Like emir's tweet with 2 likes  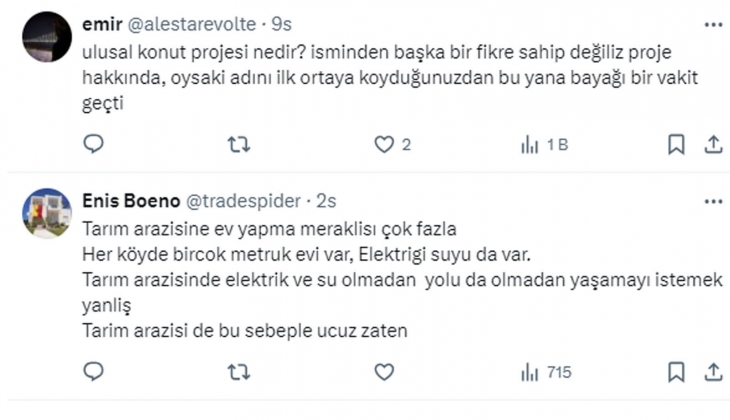tap(384, 146)
